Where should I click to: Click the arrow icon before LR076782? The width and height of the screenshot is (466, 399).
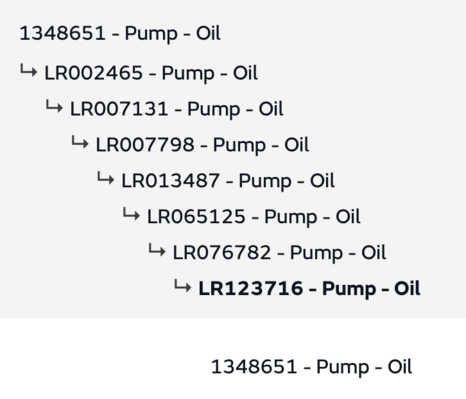coord(157,250)
